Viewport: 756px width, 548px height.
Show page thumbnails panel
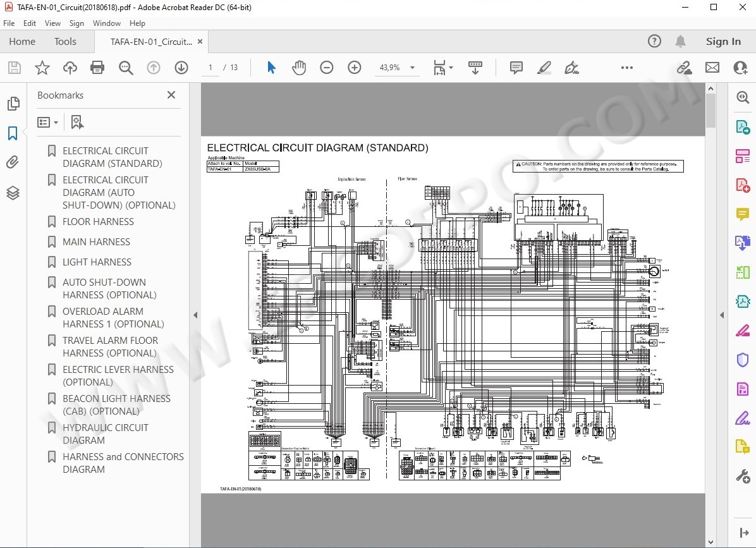pos(13,103)
